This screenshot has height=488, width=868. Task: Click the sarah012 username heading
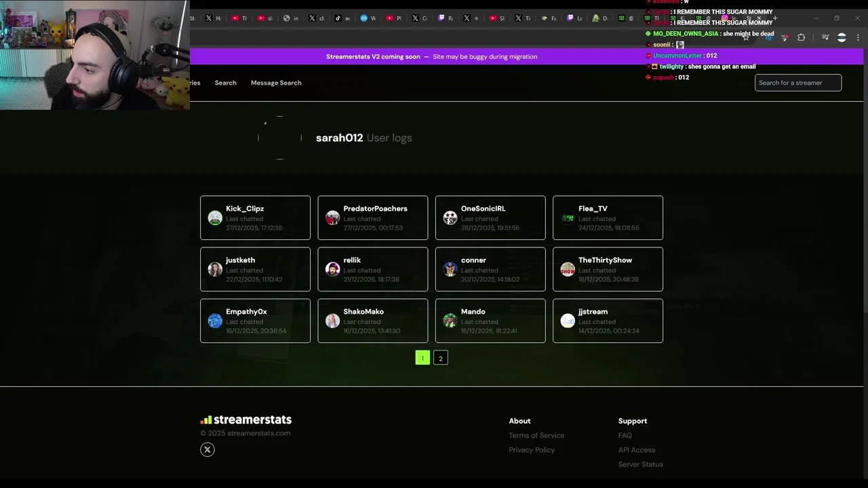click(x=339, y=138)
